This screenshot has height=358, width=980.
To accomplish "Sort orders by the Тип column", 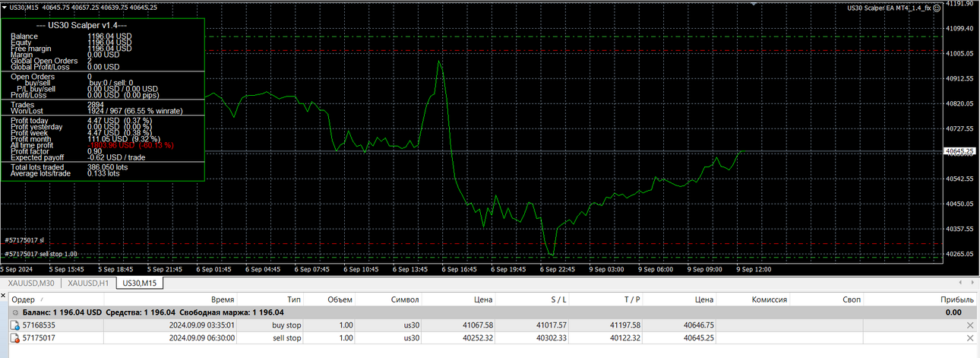I will click(x=294, y=299).
